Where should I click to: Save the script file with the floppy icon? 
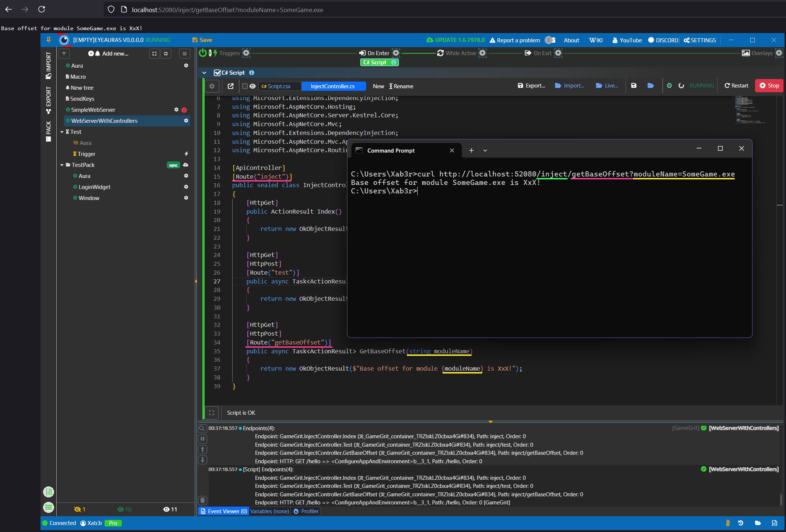pos(634,86)
